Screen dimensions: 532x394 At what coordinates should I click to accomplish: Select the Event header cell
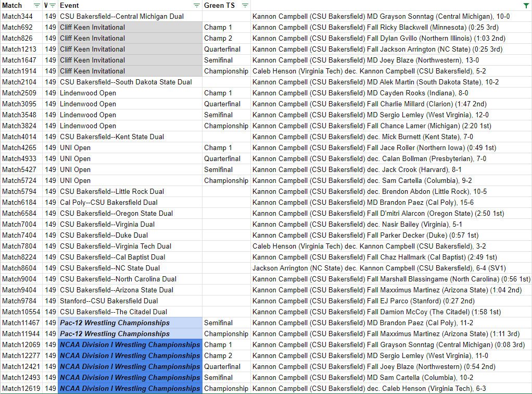pyautogui.click(x=130, y=5)
